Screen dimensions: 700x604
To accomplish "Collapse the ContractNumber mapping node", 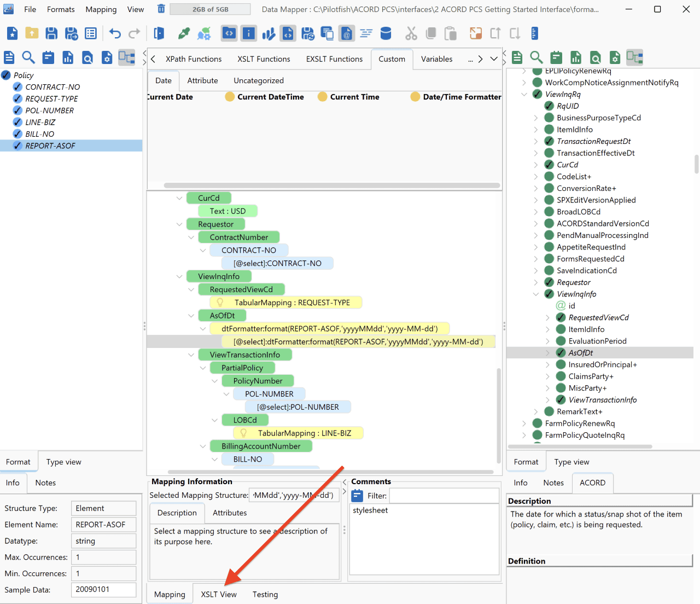I will pos(191,237).
